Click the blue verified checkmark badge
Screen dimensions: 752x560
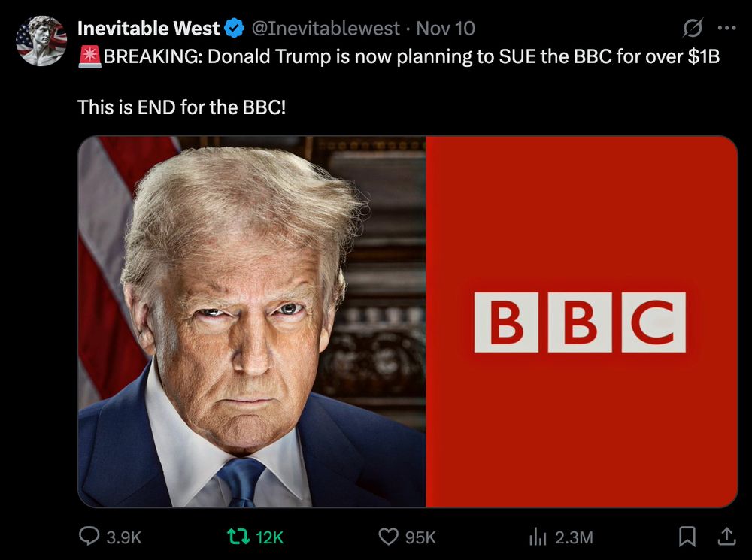[x=235, y=29]
